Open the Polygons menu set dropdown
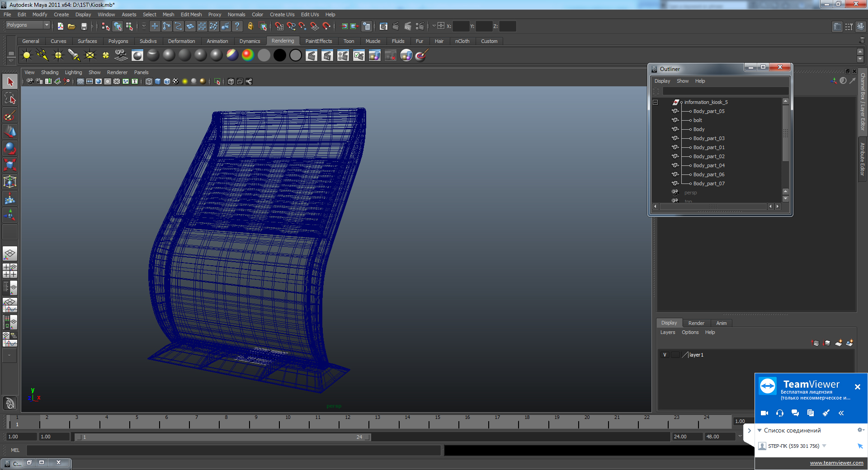 coord(28,25)
